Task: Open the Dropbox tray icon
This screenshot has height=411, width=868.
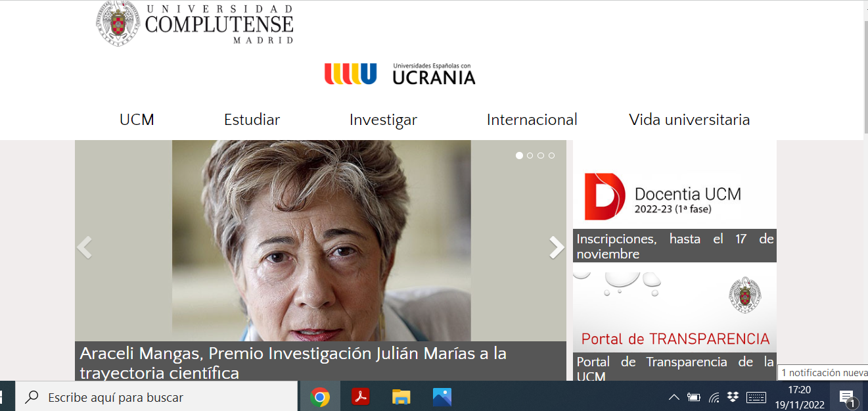Action: click(733, 397)
